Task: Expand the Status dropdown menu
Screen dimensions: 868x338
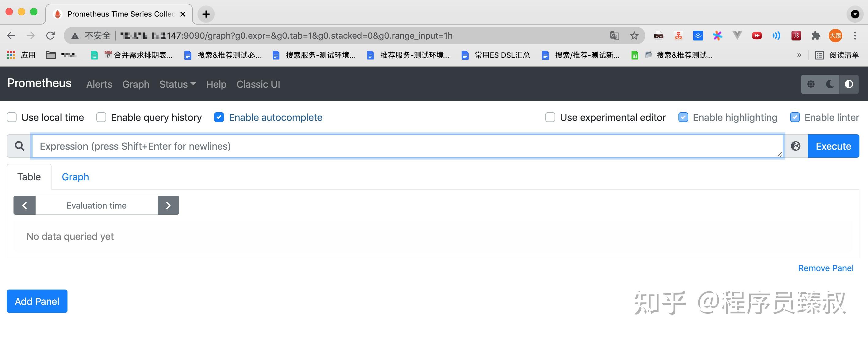Action: click(x=177, y=84)
